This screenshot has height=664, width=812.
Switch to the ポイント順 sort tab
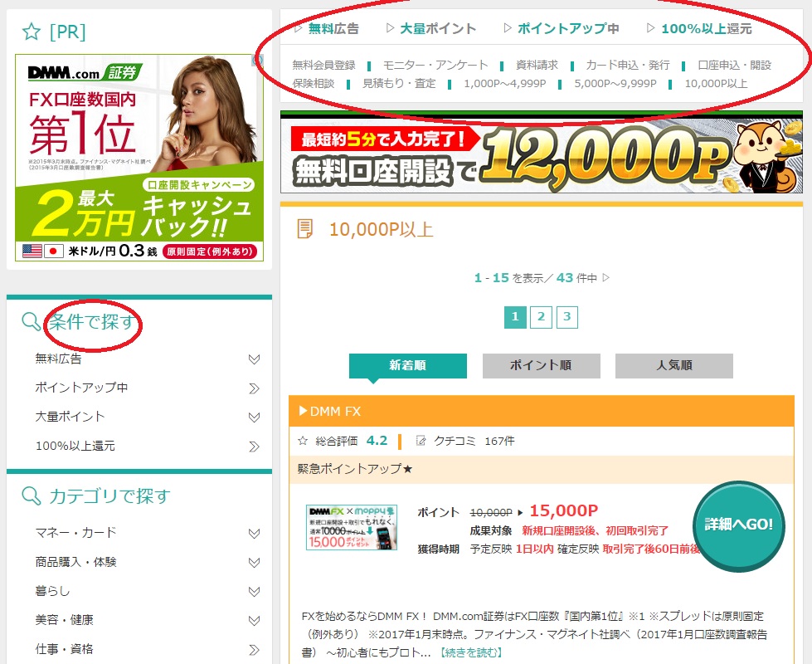pos(541,366)
